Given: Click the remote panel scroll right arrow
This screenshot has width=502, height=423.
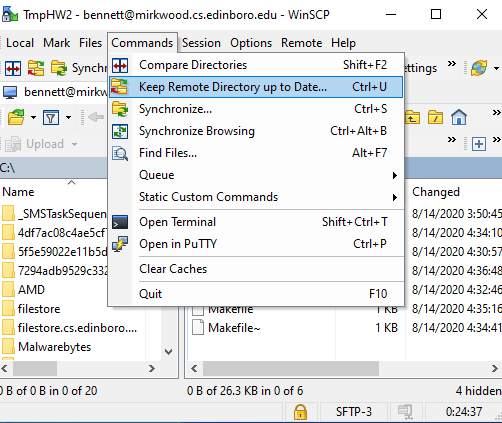Looking at the screenshot, I should (x=495, y=368).
